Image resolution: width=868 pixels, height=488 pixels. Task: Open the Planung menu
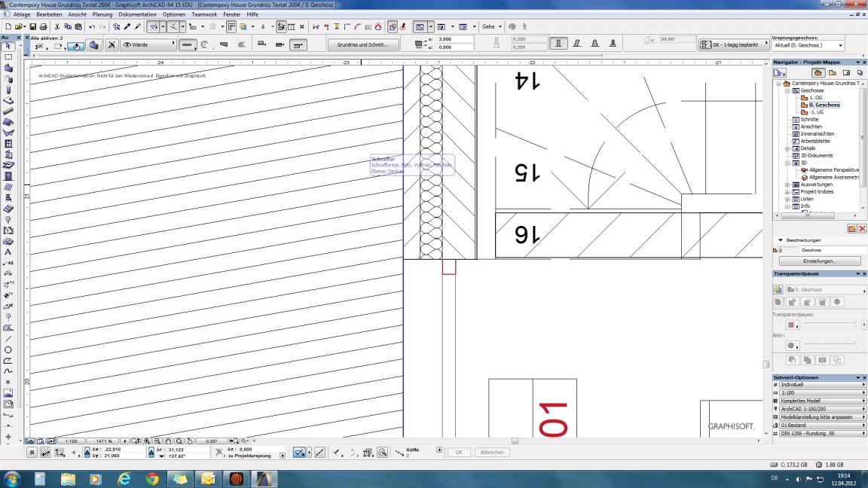[102, 14]
